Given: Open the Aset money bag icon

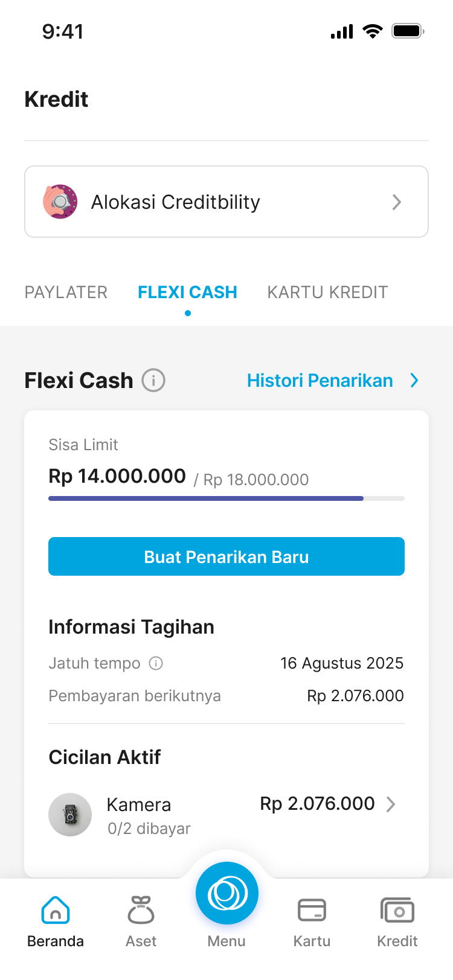Looking at the screenshot, I should (x=141, y=910).
